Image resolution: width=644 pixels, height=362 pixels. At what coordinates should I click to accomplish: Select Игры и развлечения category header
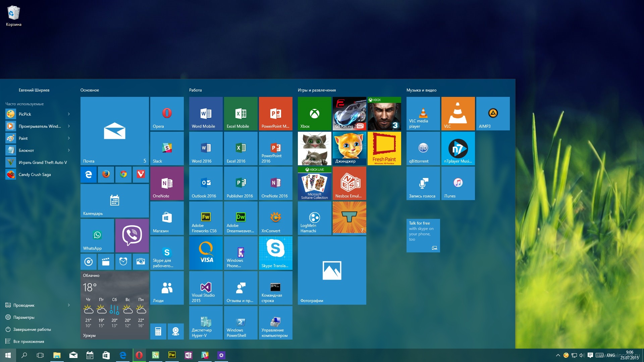pyautogui.click(x=318, y=90)
